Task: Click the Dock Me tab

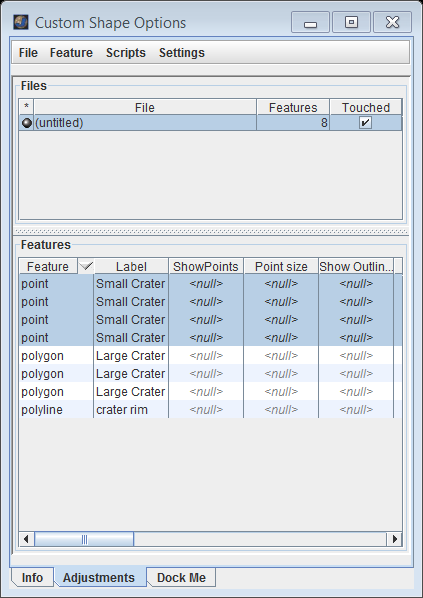Action: 181,577
